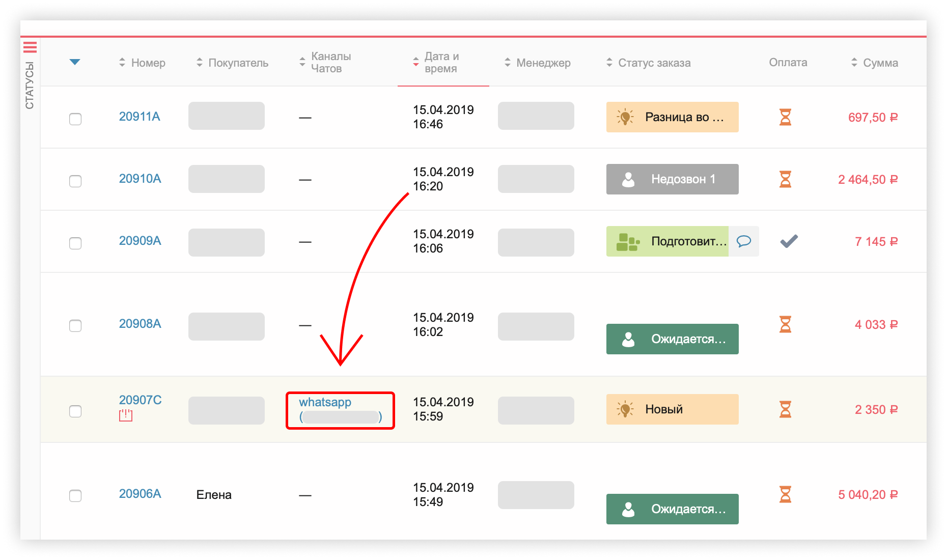Tick the checkbox for order 20909A
This screenshot has width=947, height=560.
[x=75, y=243]
